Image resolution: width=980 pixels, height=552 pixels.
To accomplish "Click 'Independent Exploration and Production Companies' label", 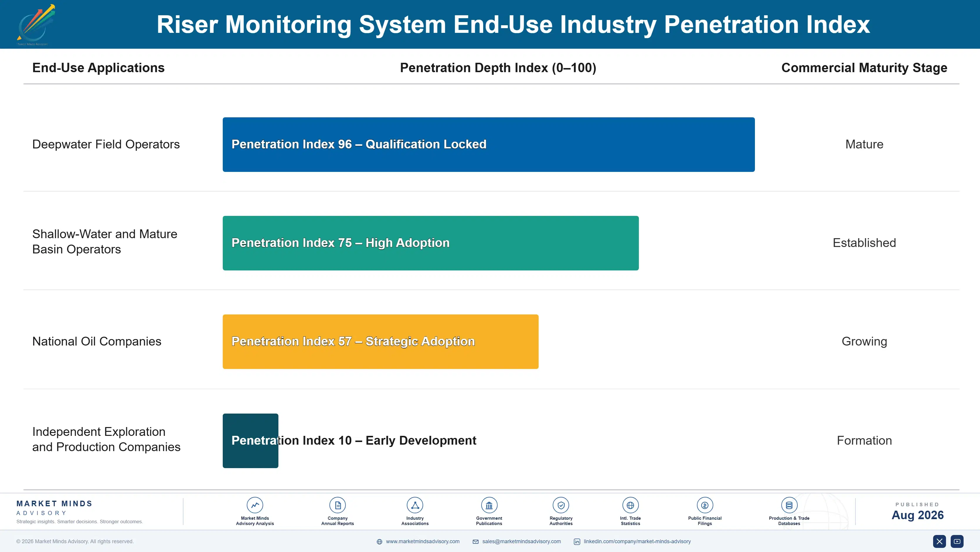I will [106, 439].
